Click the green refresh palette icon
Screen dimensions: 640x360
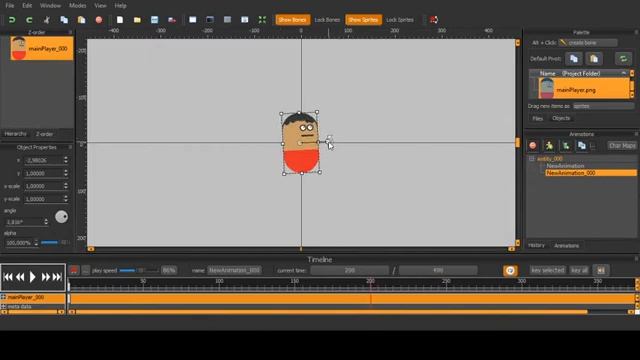[623, 58]
